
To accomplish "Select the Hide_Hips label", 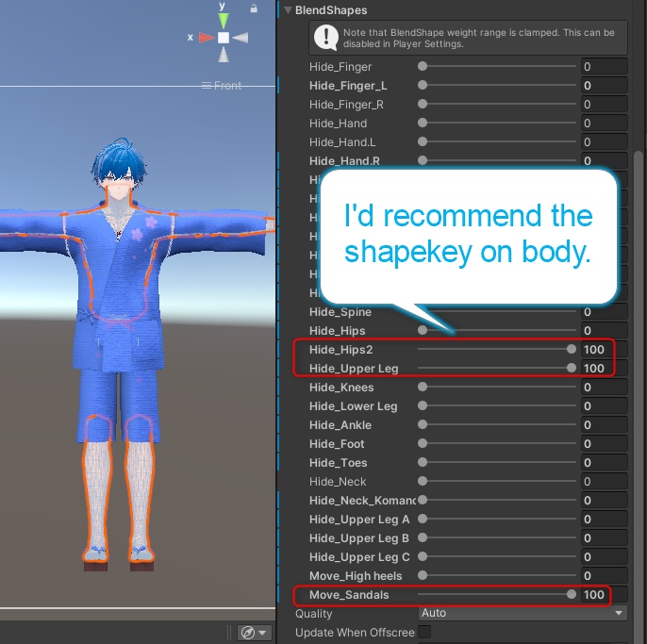I will pyautogui.click(x=337, y=331).
